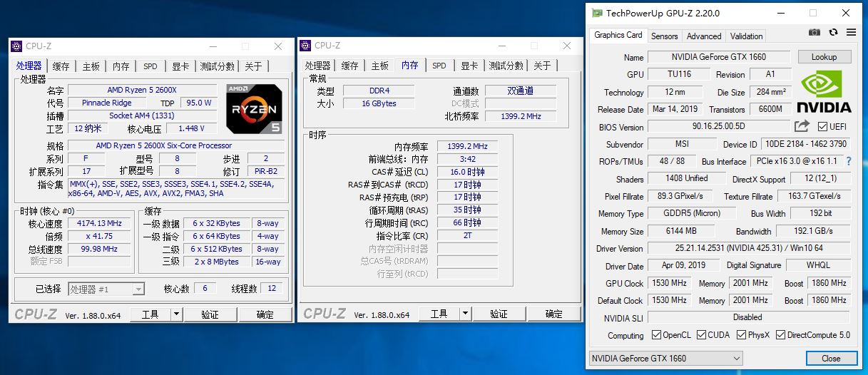The width and height of the screenshot is (868, 375).
Task: Click the left CPU-Z title bar icon
Action: [17, 46]
